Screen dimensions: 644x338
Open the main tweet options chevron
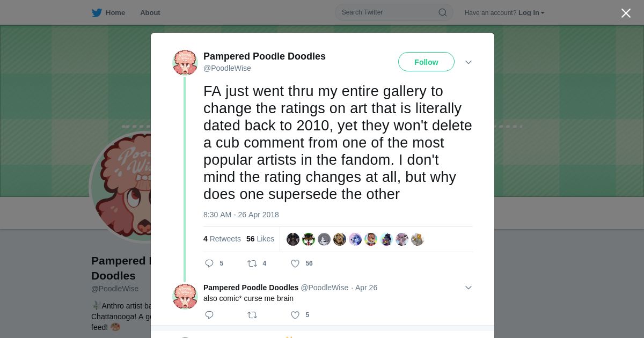pos(469,62)
